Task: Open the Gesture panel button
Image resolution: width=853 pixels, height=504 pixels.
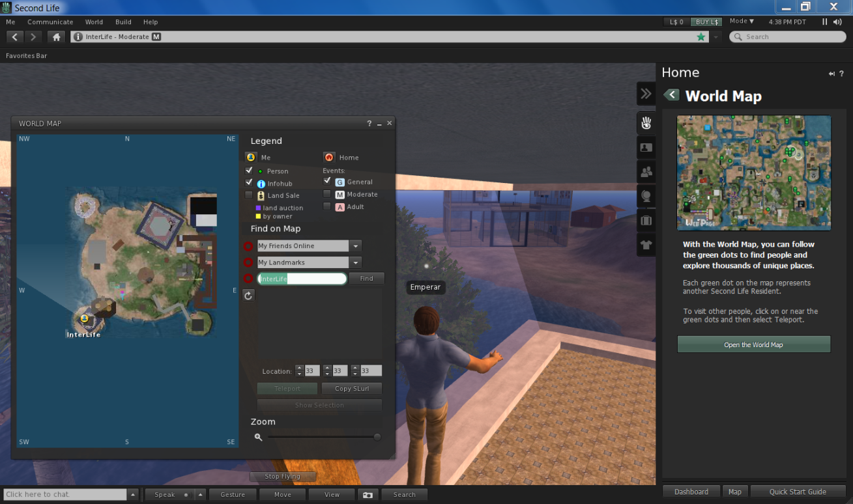Action: click(233, 495)
